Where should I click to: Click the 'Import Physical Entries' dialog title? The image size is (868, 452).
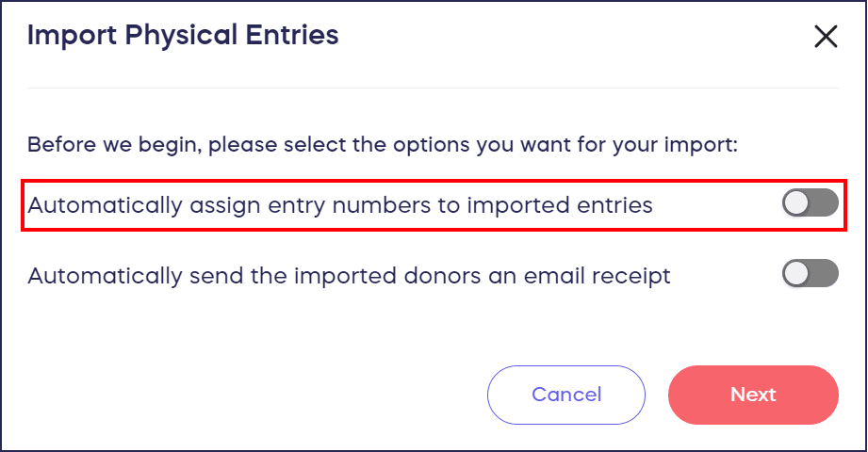(x=183, y=37)
